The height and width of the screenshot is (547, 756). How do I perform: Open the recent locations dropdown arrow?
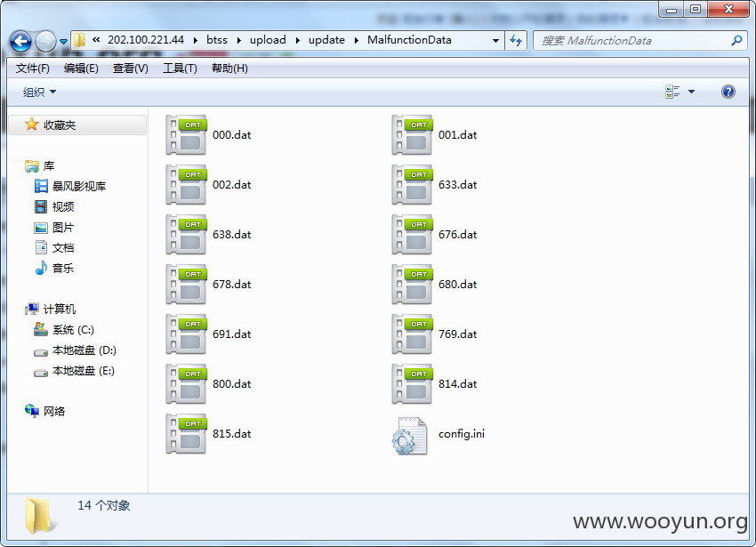(64, 42)
